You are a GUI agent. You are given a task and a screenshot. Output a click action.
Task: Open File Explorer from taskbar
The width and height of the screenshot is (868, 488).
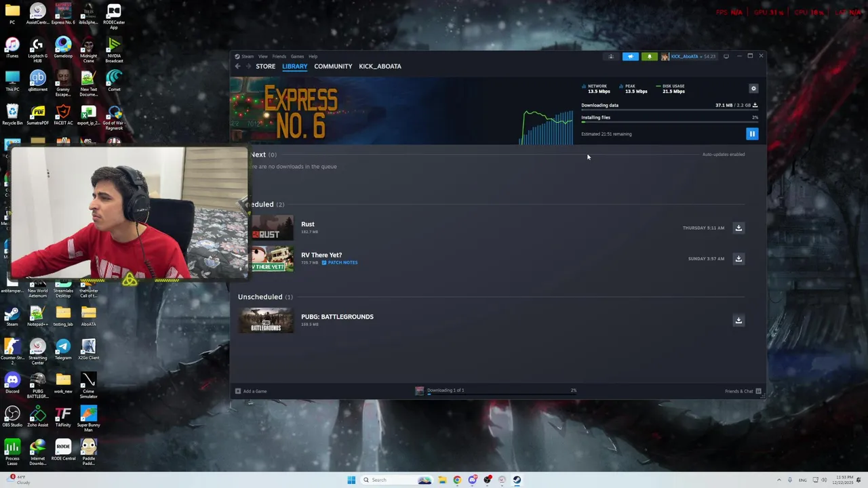pyautogui.click(x=442, y=480)
